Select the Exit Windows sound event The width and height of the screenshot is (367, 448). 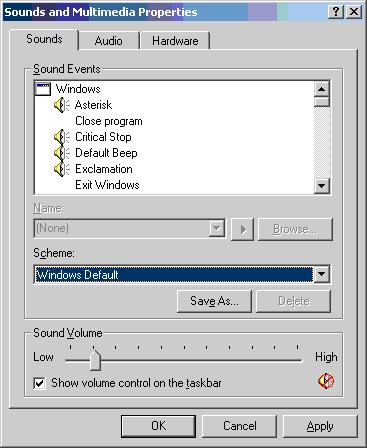107,185
